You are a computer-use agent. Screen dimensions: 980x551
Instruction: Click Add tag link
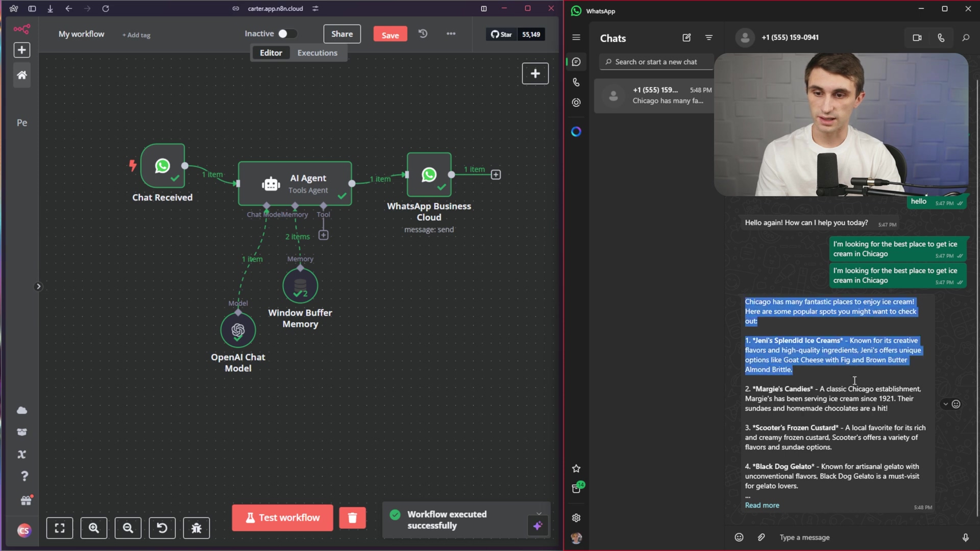pos(136,35)
